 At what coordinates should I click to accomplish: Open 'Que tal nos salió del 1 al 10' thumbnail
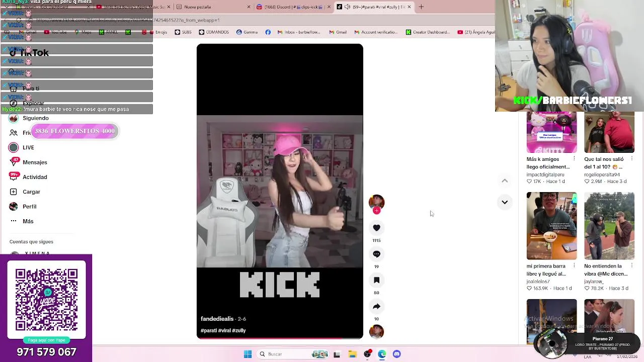tap(609, 132)
